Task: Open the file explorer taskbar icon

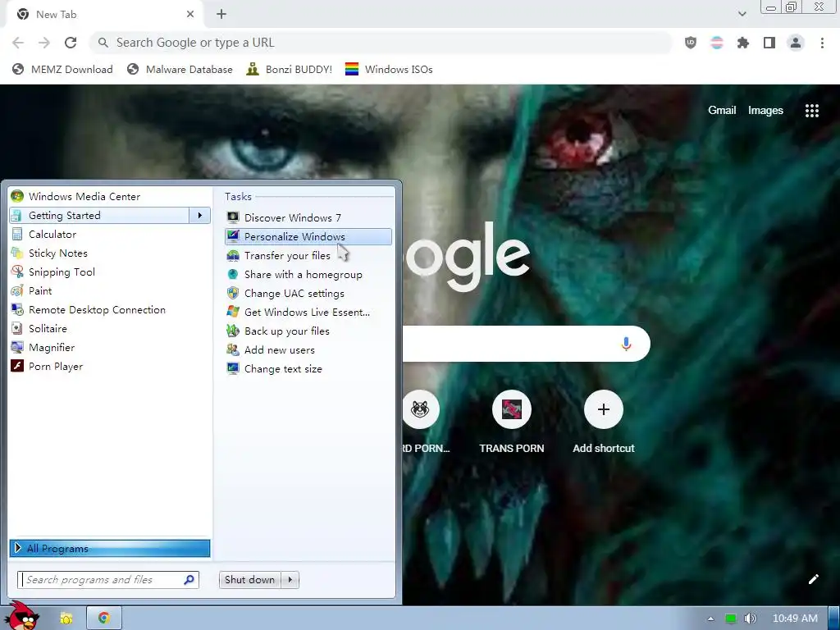Action: coord(66,619)
